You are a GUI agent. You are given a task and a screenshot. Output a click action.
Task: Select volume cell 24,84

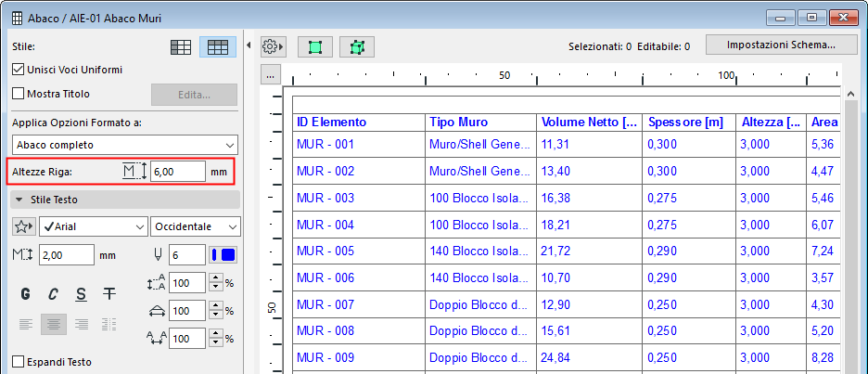(x=589, y=357)
